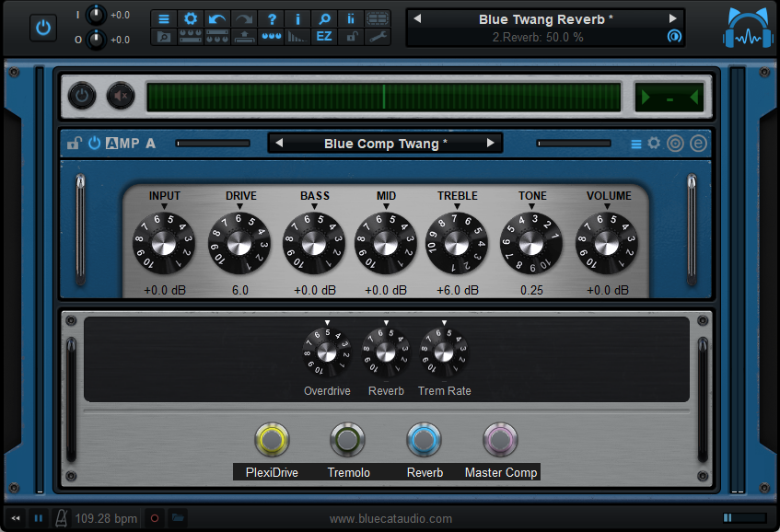The height and width of the screenshot is (532, 780).
Task: Select next amp preset after Blue Comp Twang
Action: [491, 144]
